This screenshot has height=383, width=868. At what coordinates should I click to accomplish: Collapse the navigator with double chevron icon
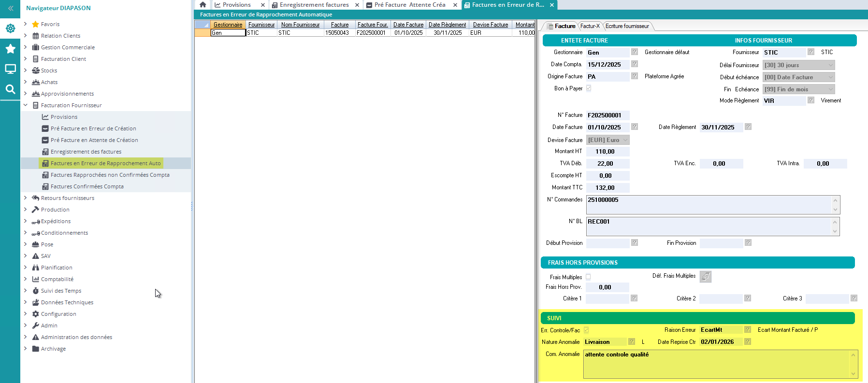(x=11, y=8)
